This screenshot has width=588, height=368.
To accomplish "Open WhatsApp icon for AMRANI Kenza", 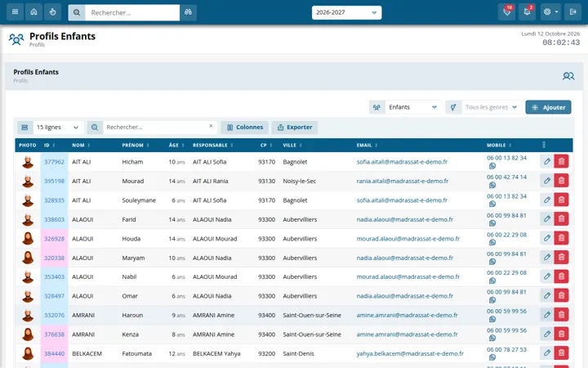I will click(492, 339).
